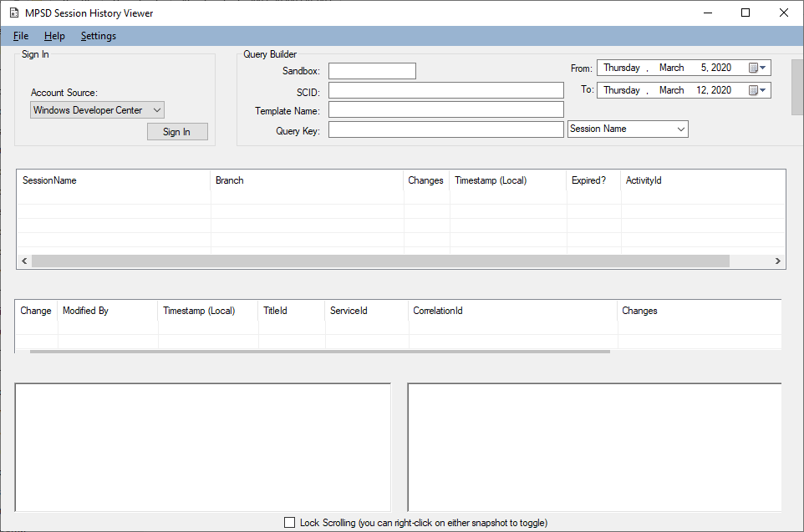The width and height of the screenshot is (804, 532).
Task: Expand the Account Source dropdown
Action: click(x=97, y=110)
